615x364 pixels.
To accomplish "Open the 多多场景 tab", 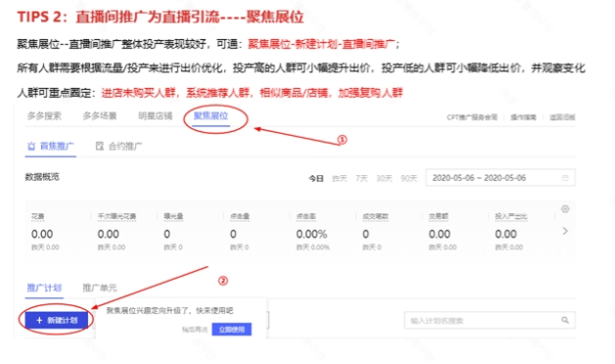I will pos(100,116).
